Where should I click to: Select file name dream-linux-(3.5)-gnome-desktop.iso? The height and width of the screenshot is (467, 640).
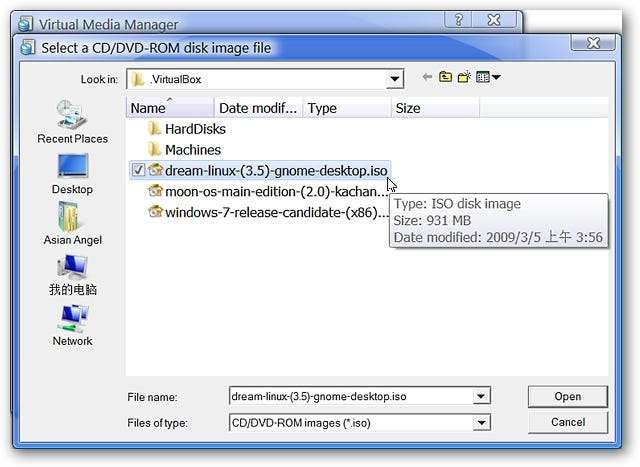(276, 171)
